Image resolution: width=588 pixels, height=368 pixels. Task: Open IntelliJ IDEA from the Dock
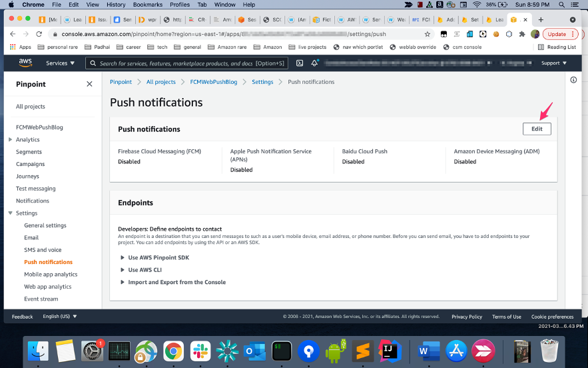point(390,351)
